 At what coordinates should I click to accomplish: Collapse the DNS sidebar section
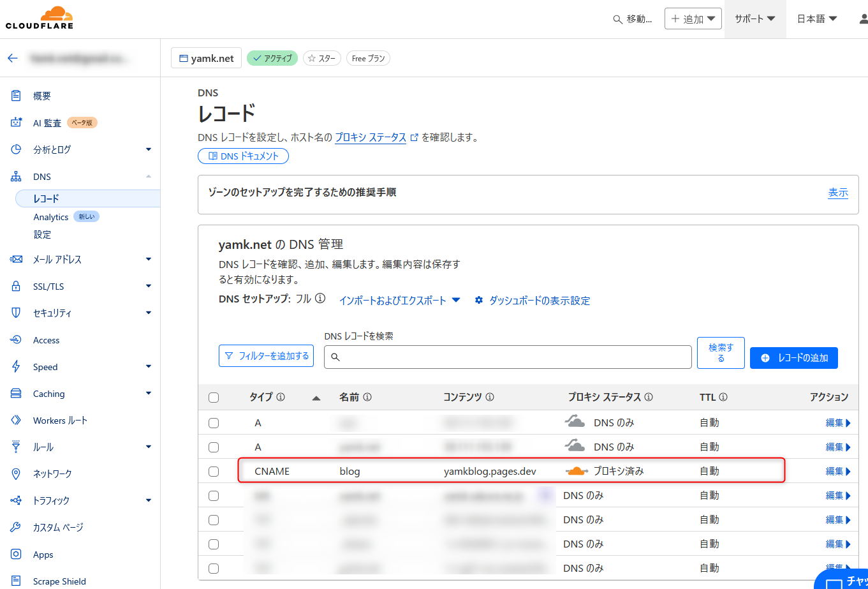149,177
